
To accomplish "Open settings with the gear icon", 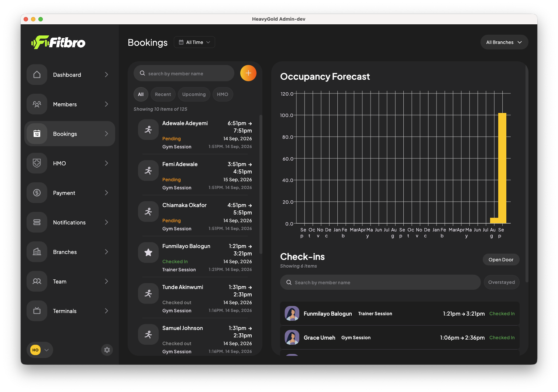I will tap(107, 350).
